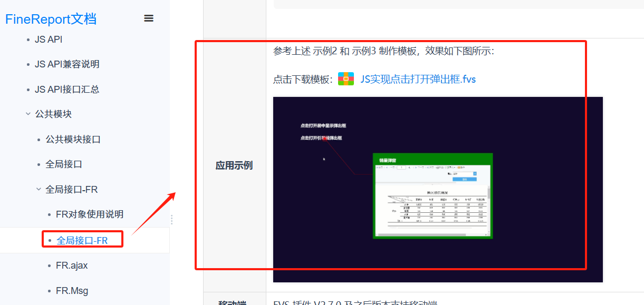Screen dimensions: 644x305
Task: Open JS API接口汇总 in sidebar
Action: click(67, 90)
